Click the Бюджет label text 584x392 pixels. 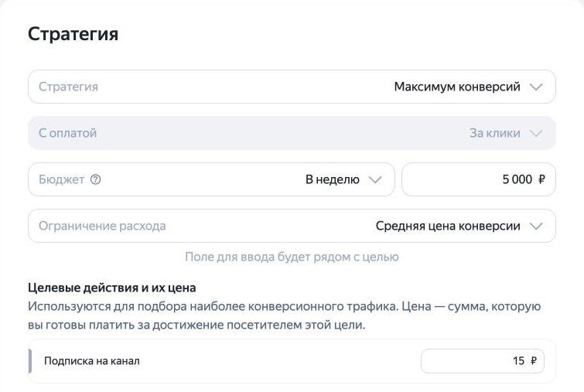[61, 179]
